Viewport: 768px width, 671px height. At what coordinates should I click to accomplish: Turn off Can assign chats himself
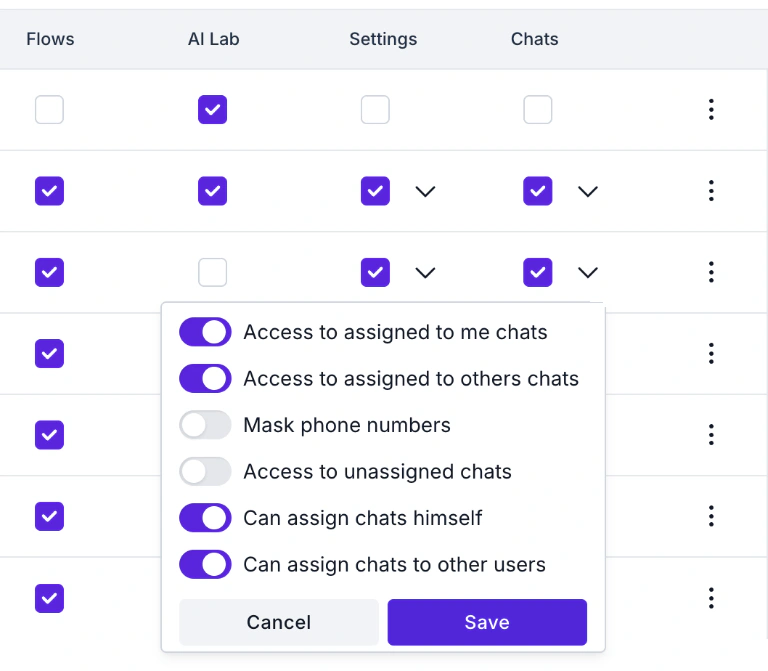click(205, 518)
